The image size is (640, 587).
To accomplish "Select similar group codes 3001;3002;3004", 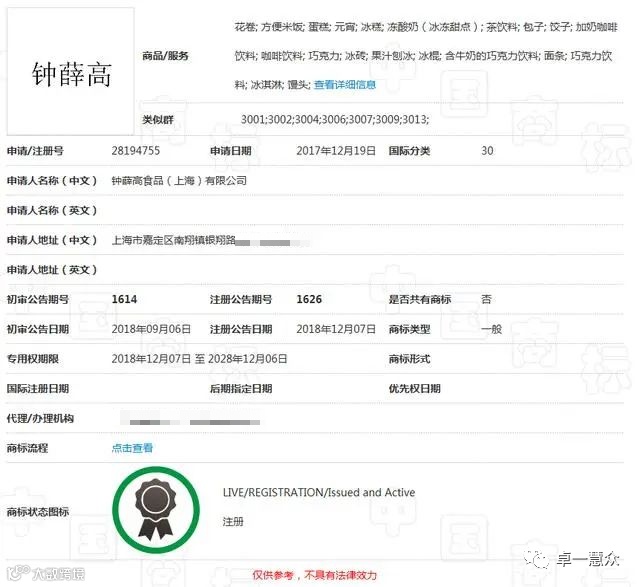I will (x=280, y=119).
